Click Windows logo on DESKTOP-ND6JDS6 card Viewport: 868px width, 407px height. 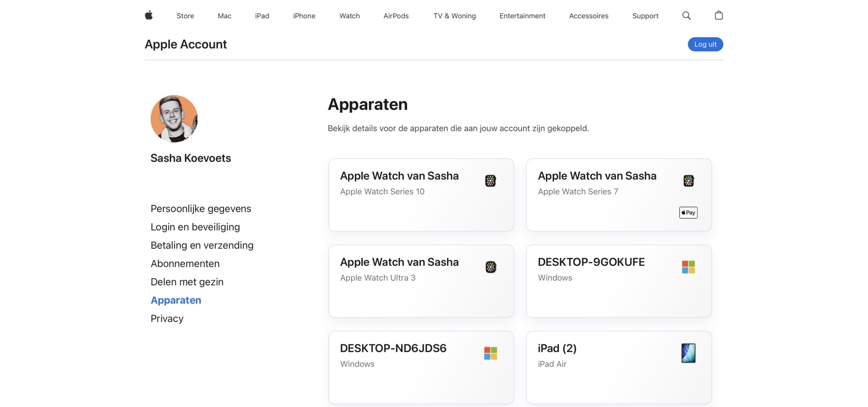[x=490, y=353]
